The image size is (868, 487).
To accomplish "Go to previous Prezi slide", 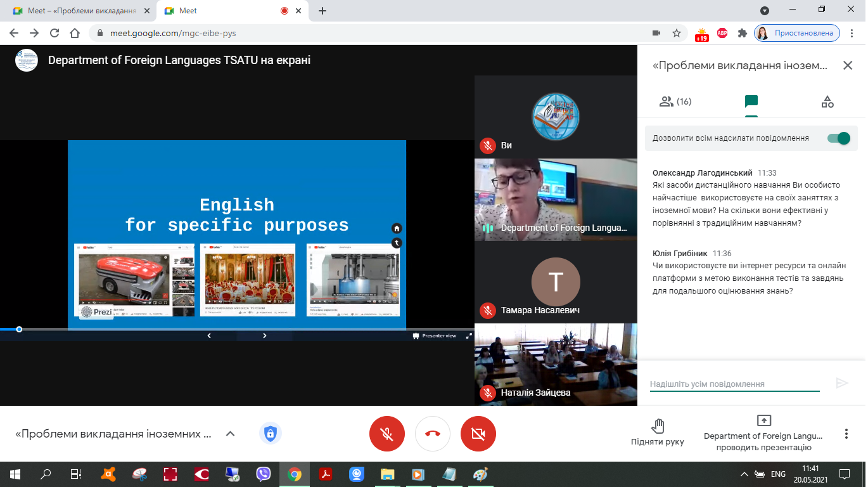I will coord(209,335).
